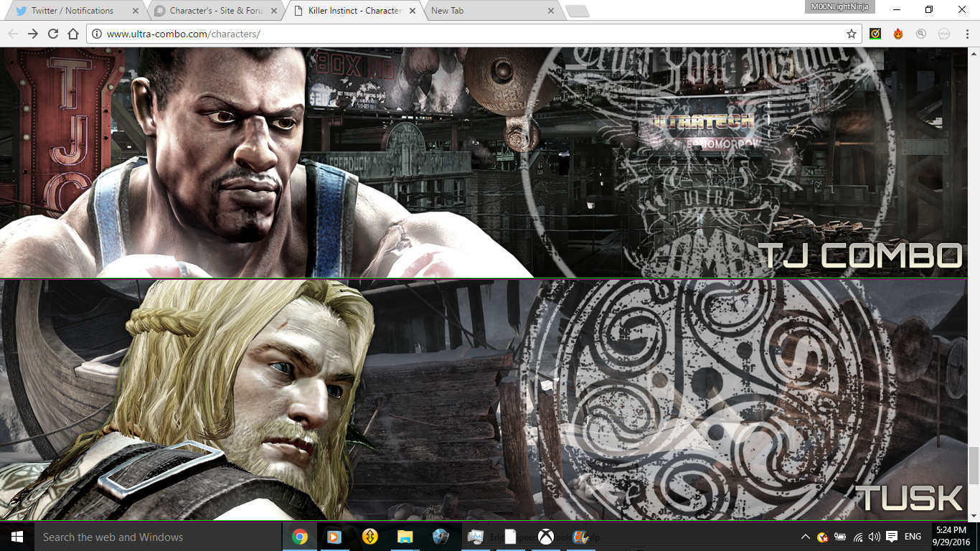Bookmark this page with the star icon
The height and width of the screenshot is (551, 980).
[x=852, y=34]
